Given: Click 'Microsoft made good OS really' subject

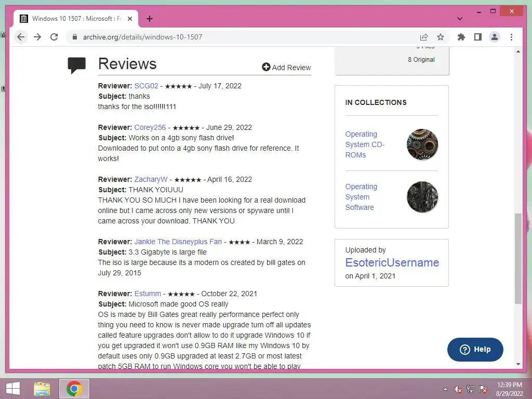Looking at the screenshot, I should click(x=179, y=304).
